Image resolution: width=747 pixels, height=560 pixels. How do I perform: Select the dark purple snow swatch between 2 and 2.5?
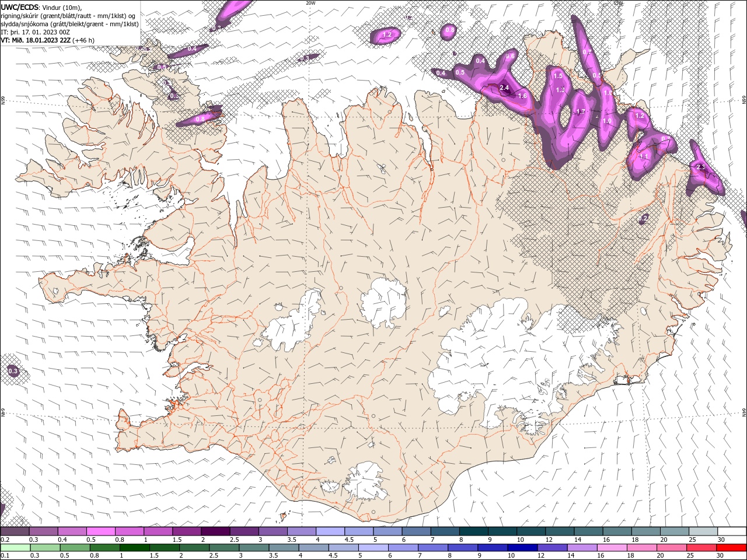[x=215, y=531]
